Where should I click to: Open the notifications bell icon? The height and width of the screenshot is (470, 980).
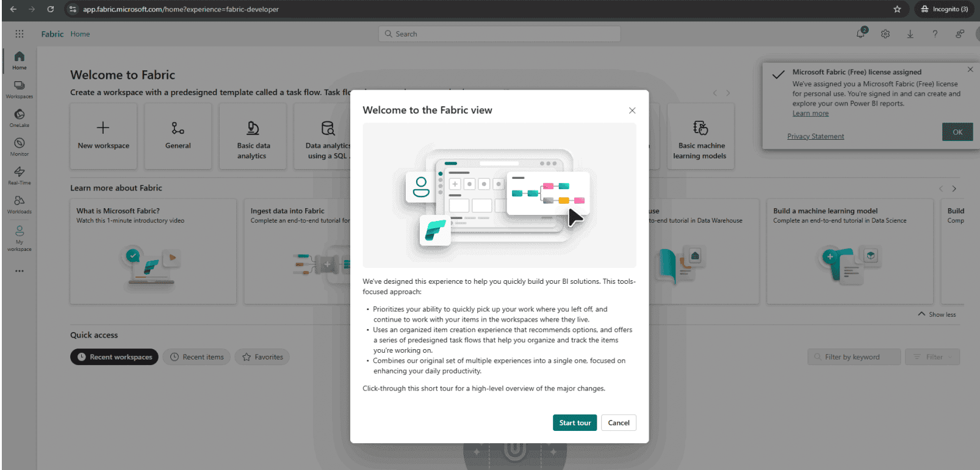860,34
